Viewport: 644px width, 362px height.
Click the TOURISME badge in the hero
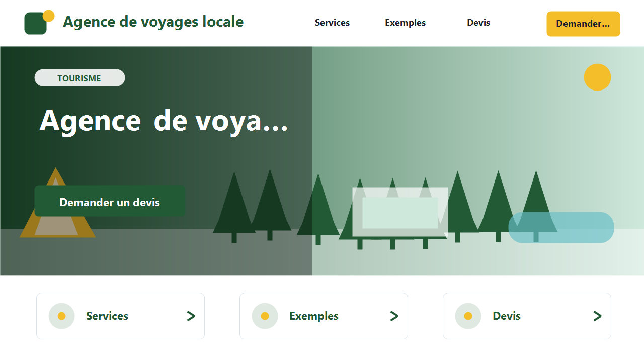pos(79,78)
